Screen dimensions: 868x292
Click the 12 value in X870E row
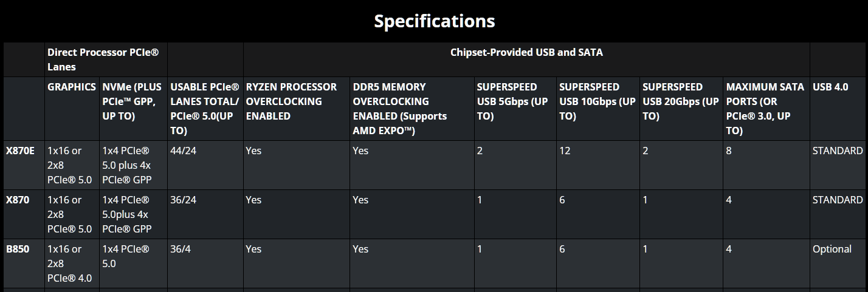point(565,151)
